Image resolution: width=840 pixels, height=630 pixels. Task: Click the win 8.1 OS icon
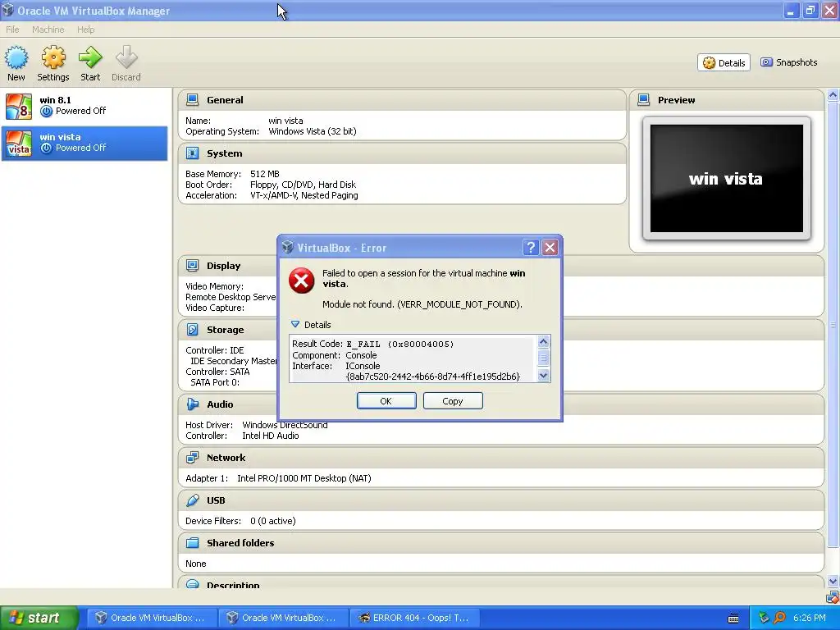click(19, 106)
